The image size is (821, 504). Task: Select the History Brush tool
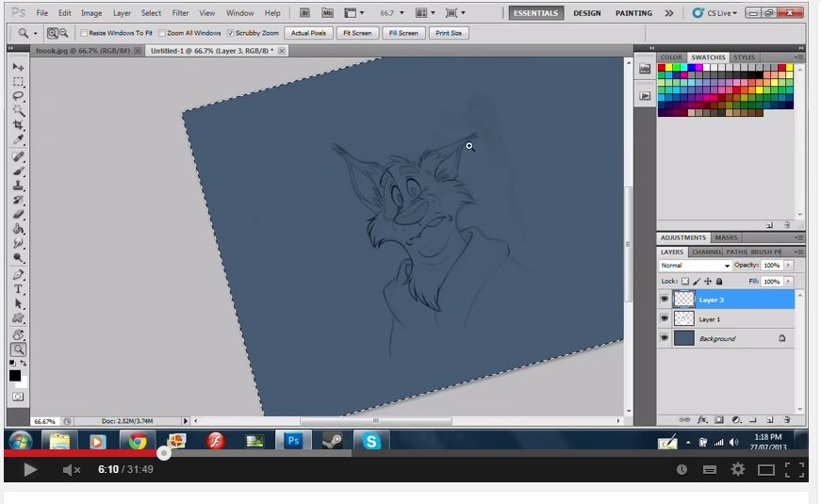point(18,200)
